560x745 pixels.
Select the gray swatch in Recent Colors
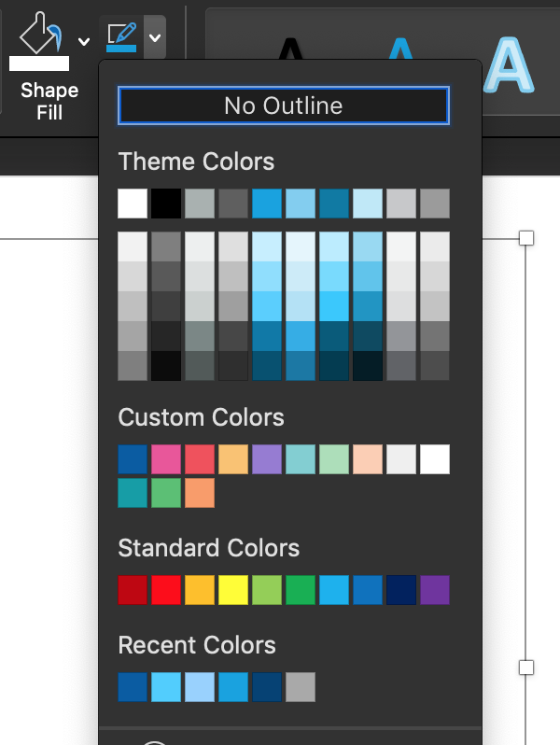301,687
